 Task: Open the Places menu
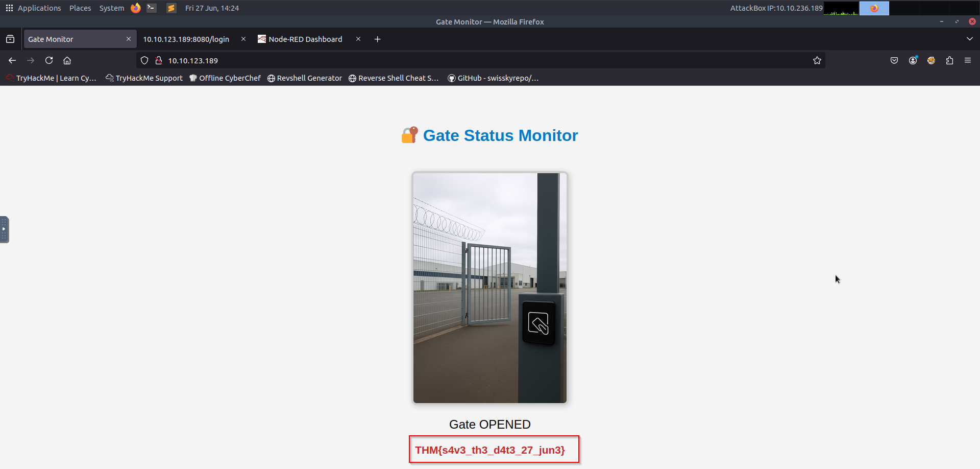(x=80, y=8)
